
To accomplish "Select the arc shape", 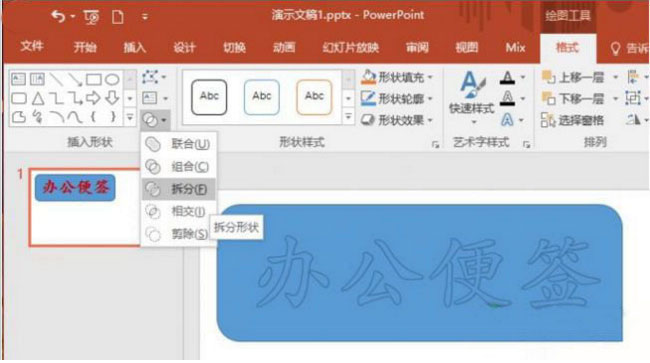I will [56, 118].
